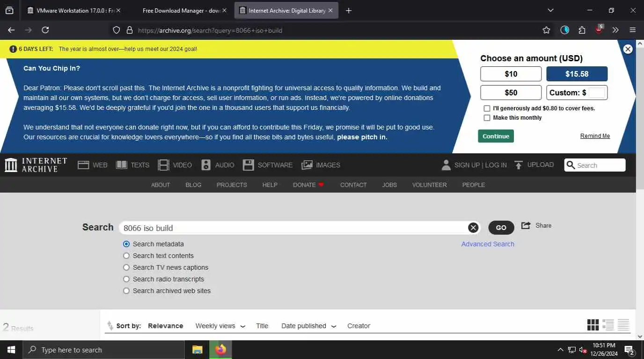Open a new browser tab
This screenshot has height=359, width=644.
[348, 10]
